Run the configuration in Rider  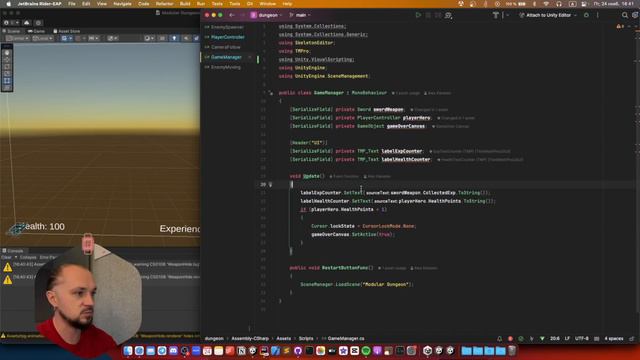pos(418,15)
